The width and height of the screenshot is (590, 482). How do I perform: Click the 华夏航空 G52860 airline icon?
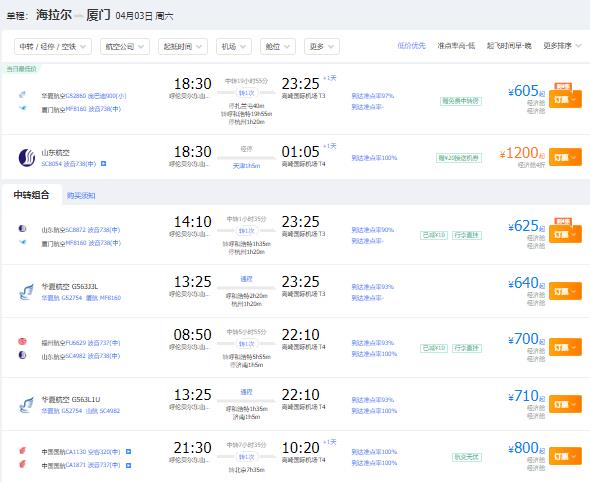(23, 95)
